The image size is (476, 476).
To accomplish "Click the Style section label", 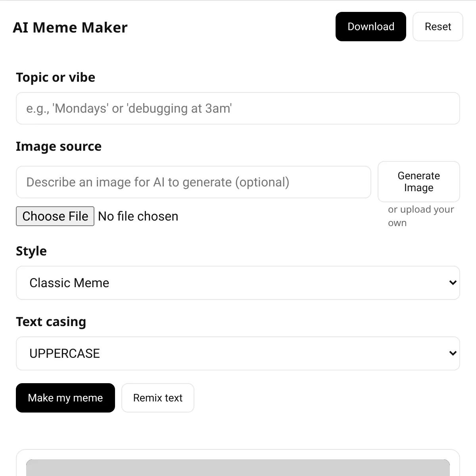I will [x=31, y=251].
